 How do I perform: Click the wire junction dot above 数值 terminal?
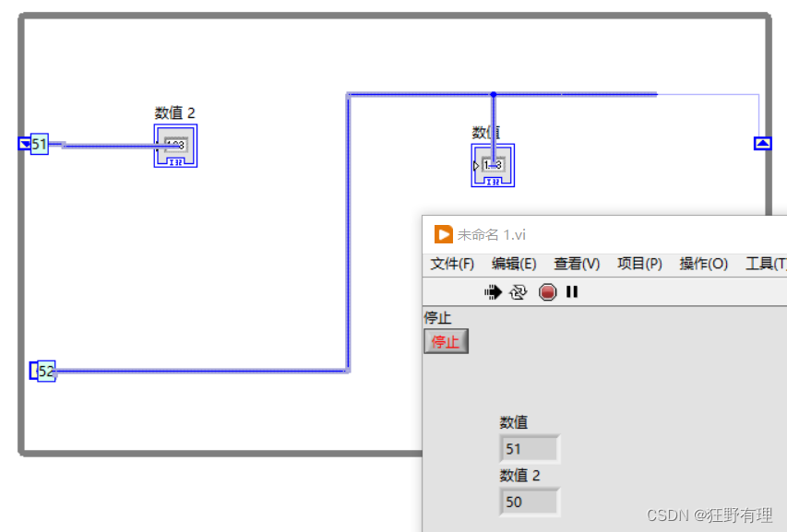pos(494,94)
